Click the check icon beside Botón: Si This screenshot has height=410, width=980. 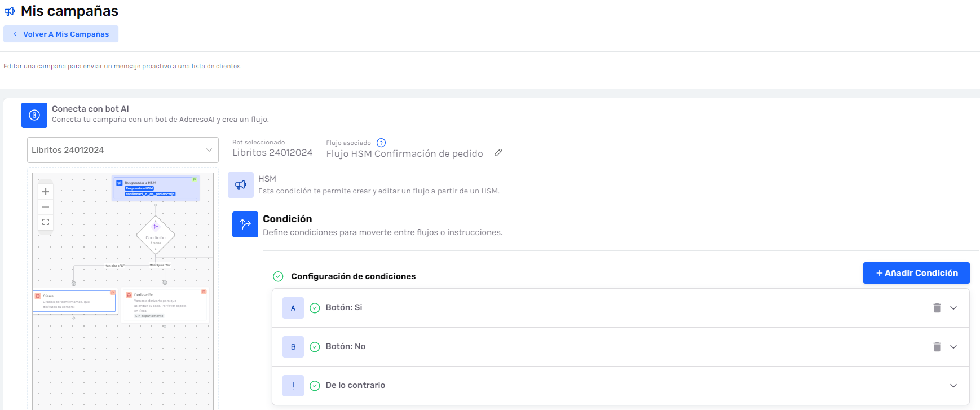click(315, 308)
